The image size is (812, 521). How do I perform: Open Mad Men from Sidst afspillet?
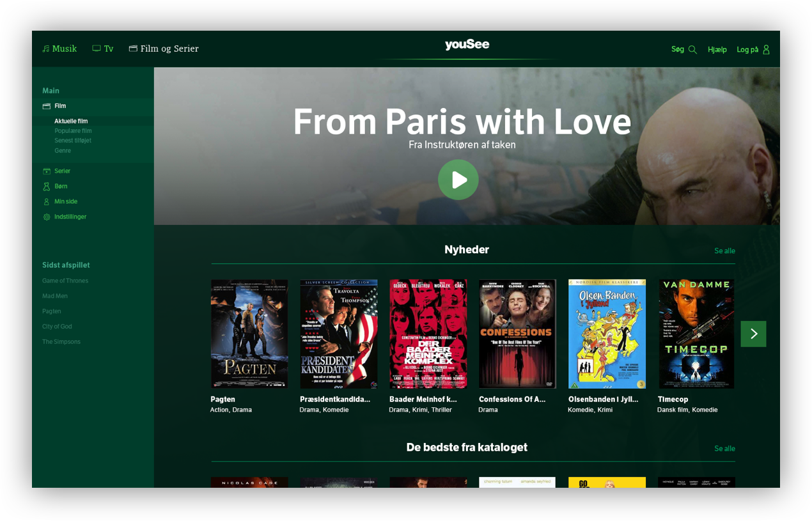(55, 296)
